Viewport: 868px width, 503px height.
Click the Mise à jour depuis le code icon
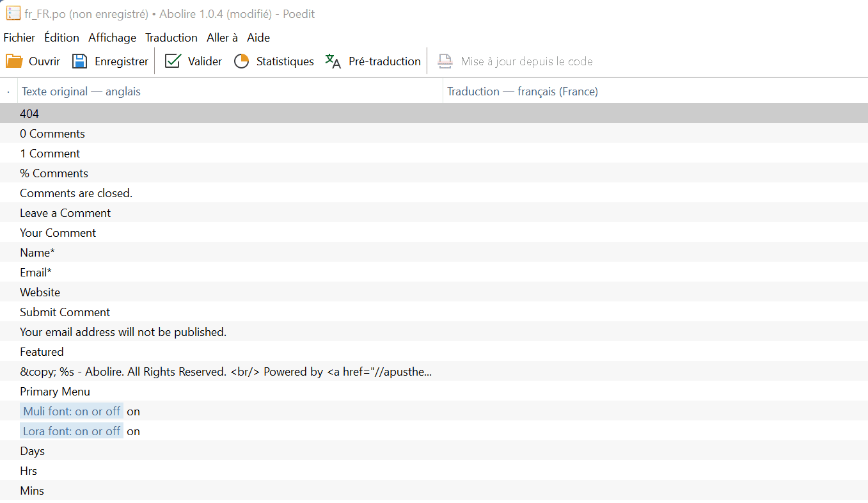point(445,61)
